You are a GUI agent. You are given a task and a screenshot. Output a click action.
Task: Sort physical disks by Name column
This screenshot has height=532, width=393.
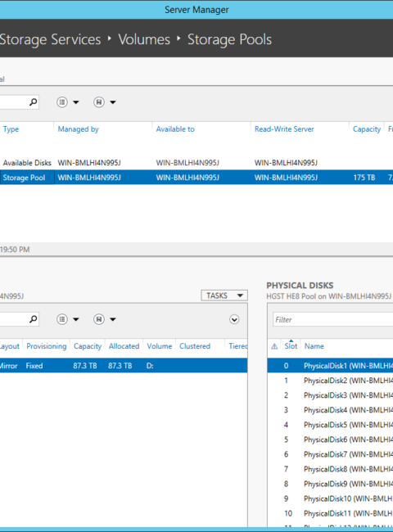[314, 346]
